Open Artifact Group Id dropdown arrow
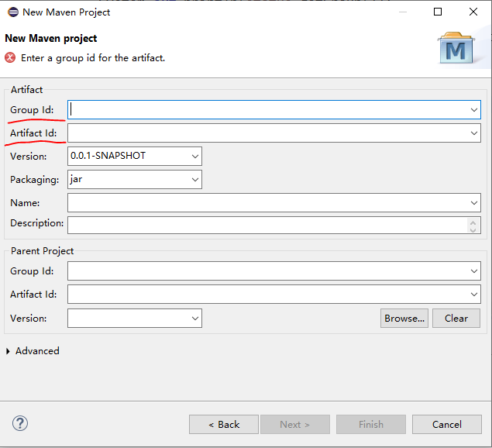Image resolution: width=492 pixels, height=448 pixels. [x=474, y=110]
